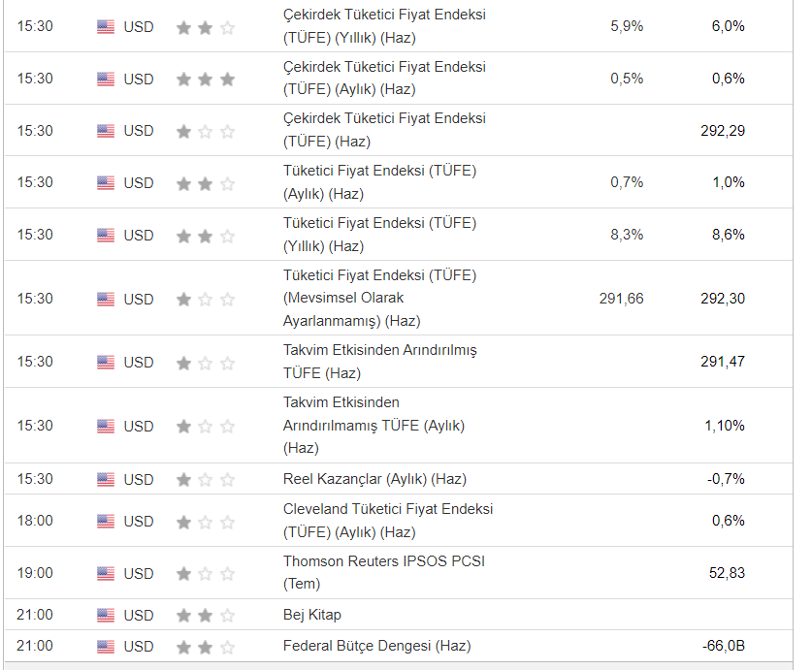Click the star rating for Federal Bütçe Dengesi
The width and height of the screenshot is (812, 670).
[x=206, y=646]
